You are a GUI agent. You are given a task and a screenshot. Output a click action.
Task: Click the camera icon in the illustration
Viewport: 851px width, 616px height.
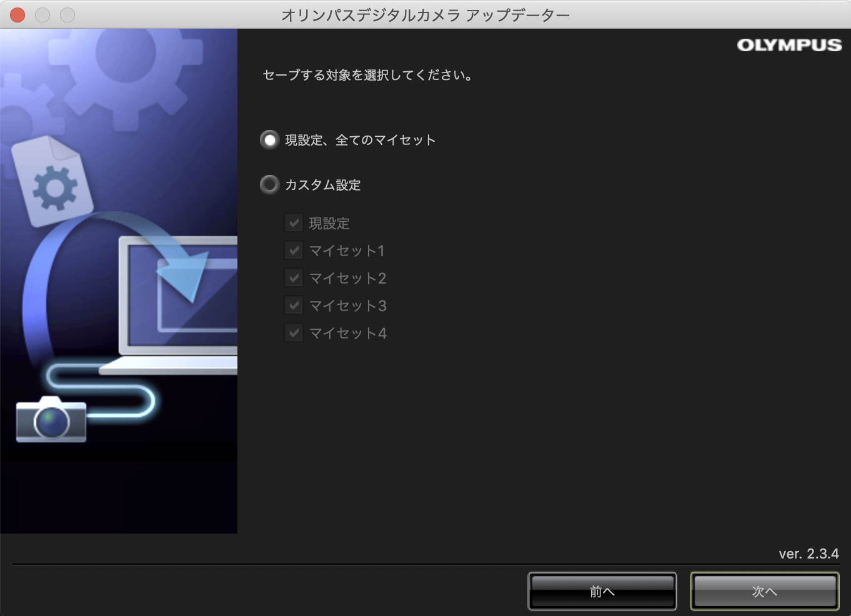pos(51,420)
